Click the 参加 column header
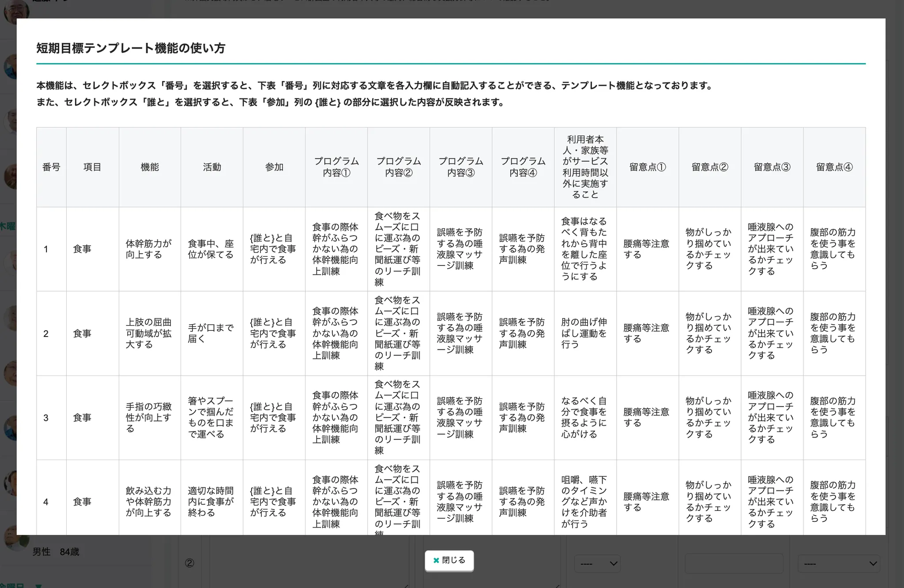The image size is (904, 588). pyautogui.click(x=274, y=167)
